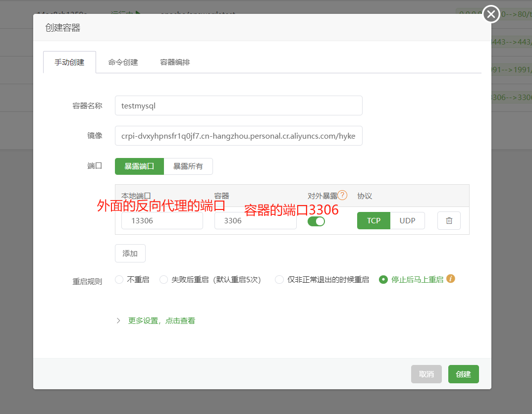Close the 创建容器 dialog with the X
This screenshot has height=414, width=532.
pos(491,14)
